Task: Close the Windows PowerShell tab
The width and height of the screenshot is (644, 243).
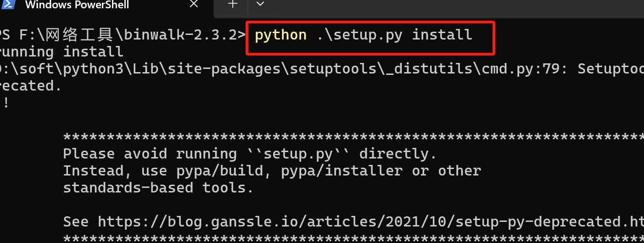Action: pos(194,5)
